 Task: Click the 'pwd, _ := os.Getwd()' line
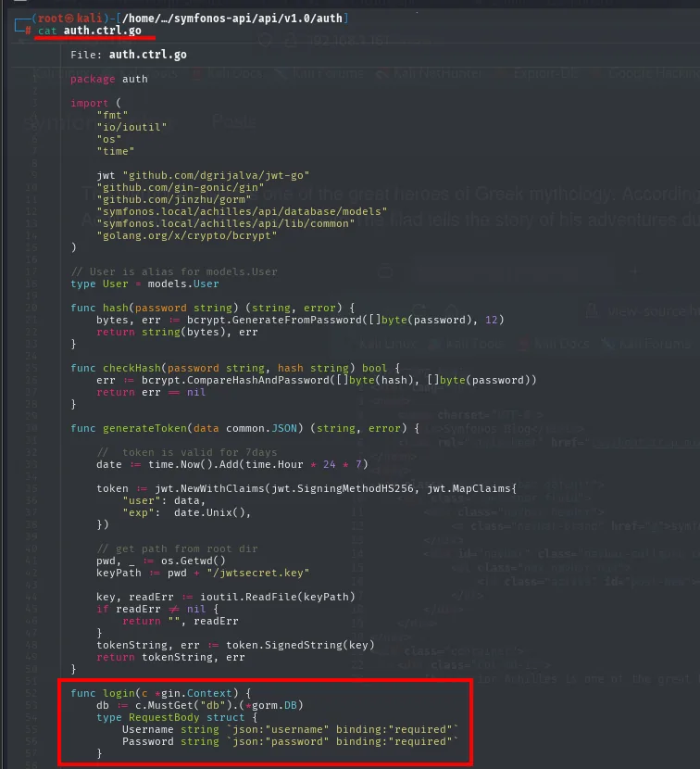[x=161, y=561]
